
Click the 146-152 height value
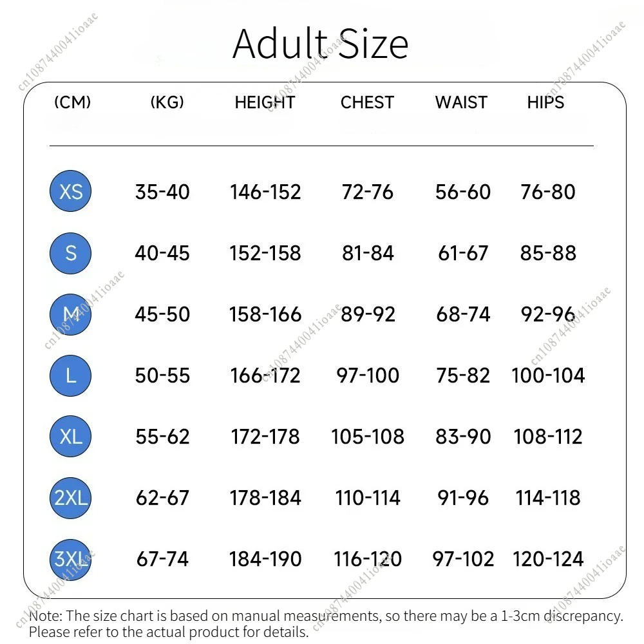265,192
